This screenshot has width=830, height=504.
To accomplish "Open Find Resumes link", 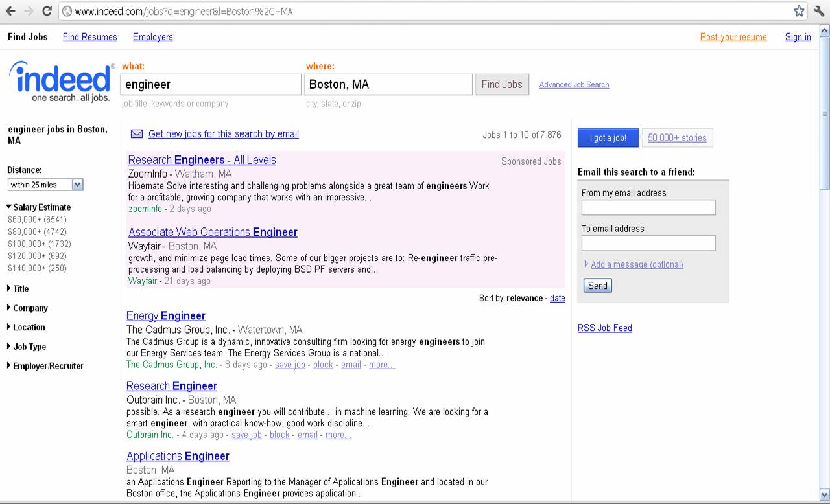I will coord(90,37).
